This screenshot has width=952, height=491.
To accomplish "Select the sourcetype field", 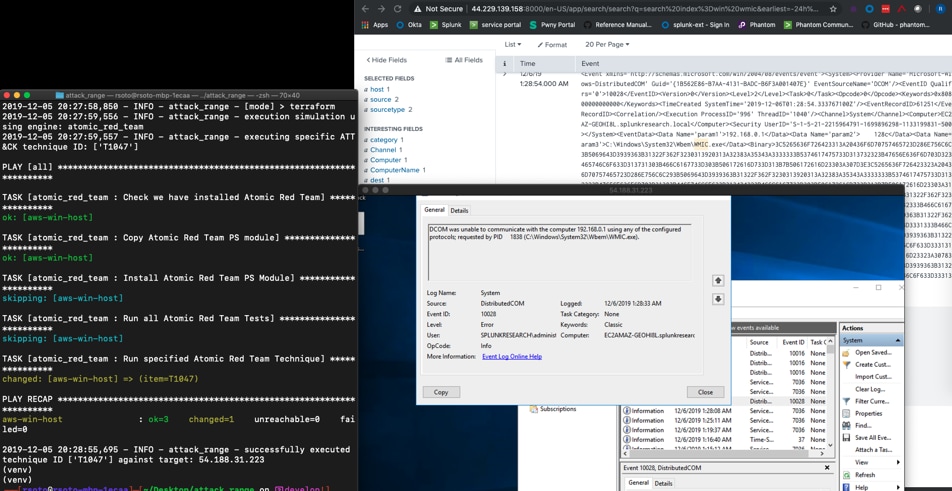I will tap(388, 109).
